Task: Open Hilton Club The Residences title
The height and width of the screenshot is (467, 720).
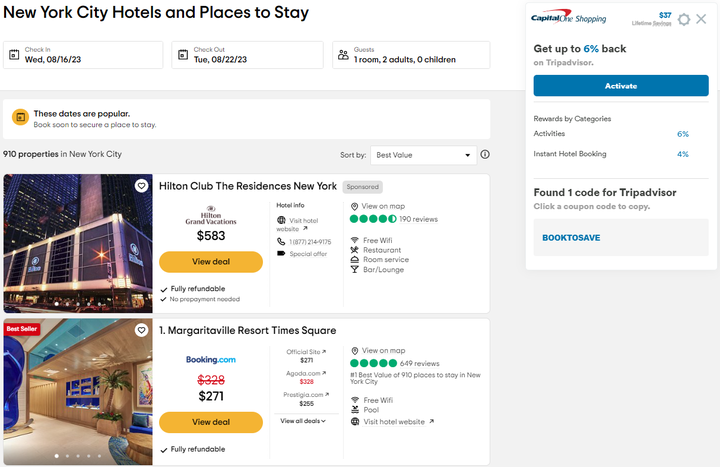Action: 248,186
